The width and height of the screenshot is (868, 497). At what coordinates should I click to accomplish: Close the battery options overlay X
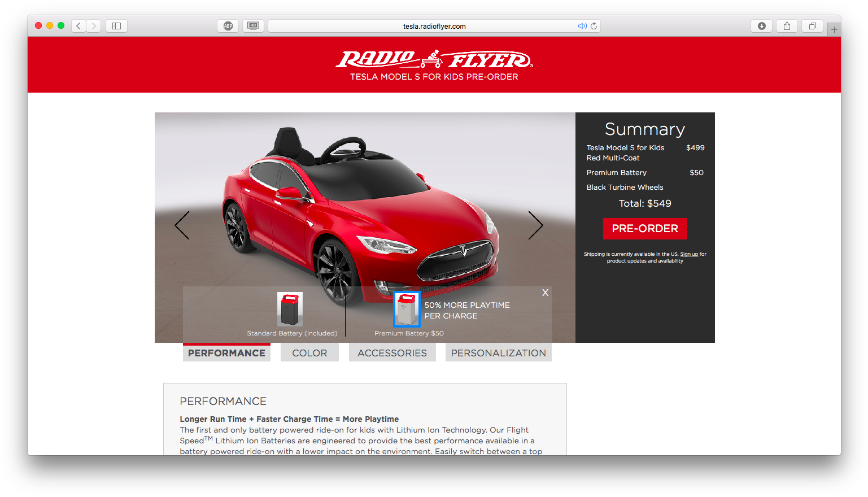[x=545, y=293]
